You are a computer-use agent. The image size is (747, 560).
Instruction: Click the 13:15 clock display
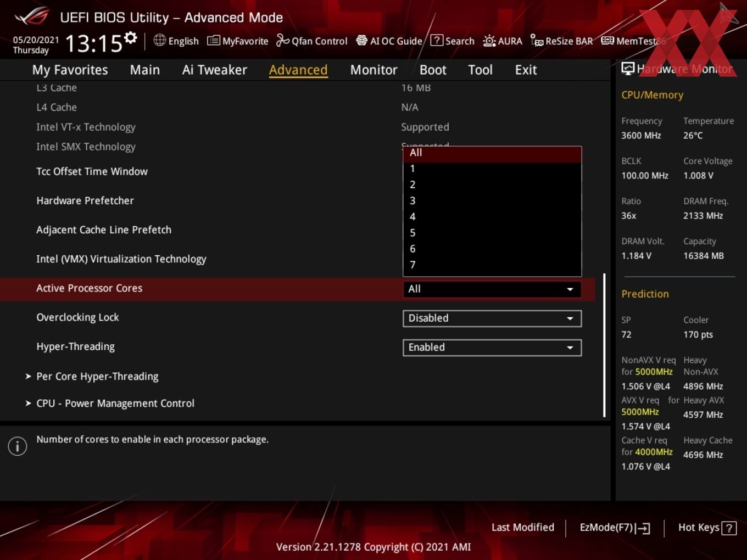[94, 43]
